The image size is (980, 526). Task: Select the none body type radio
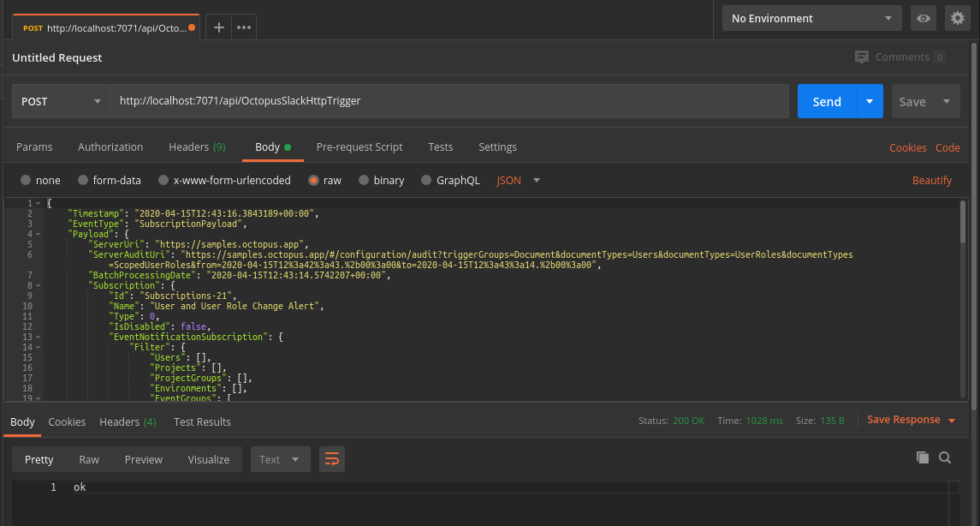point(26,180)
